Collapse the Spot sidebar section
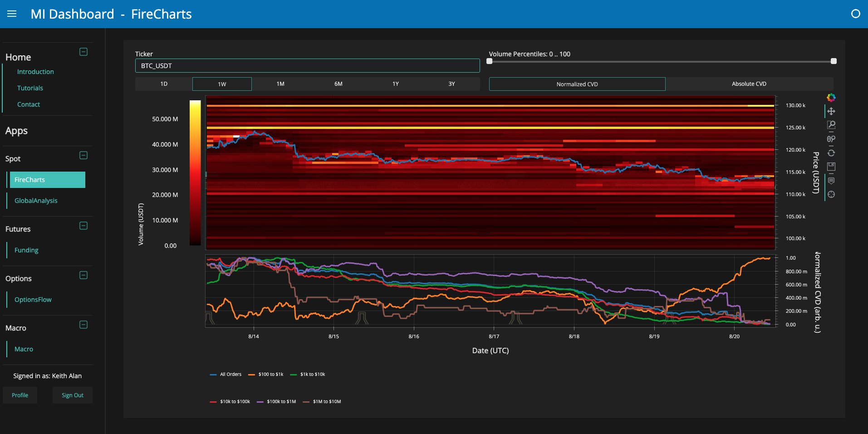Screen dimensions: 868x434 tap(83, 155)
